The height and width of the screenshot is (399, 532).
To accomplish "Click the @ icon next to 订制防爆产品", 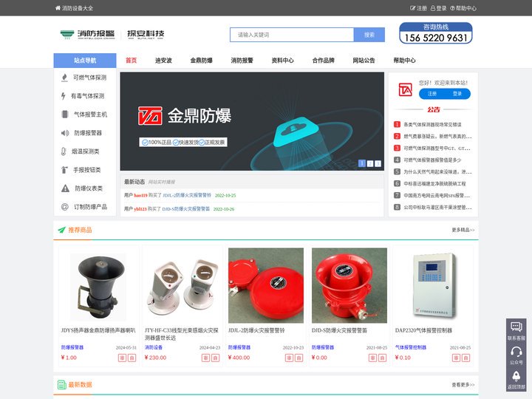I will click(64, 207).
